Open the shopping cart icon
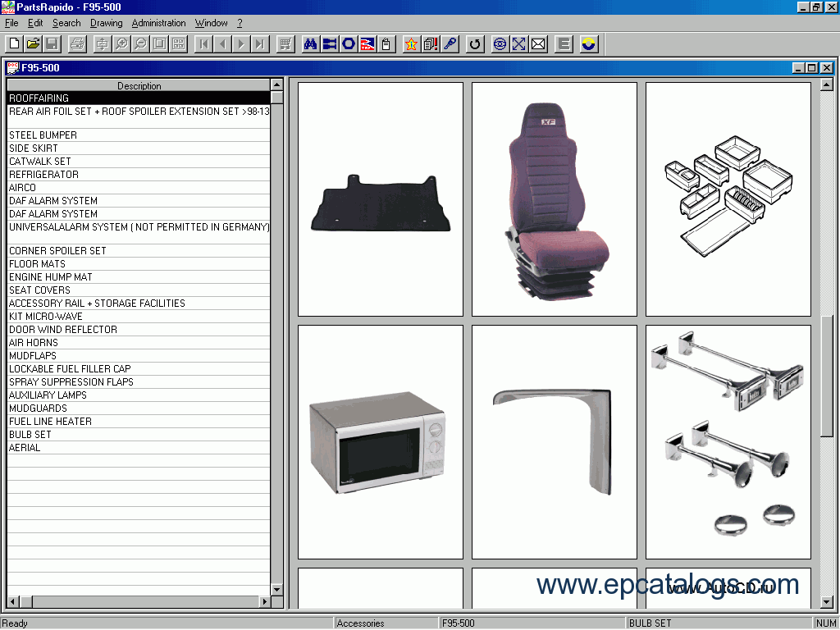This screenshot has height=630, width=840. (285, 44)
